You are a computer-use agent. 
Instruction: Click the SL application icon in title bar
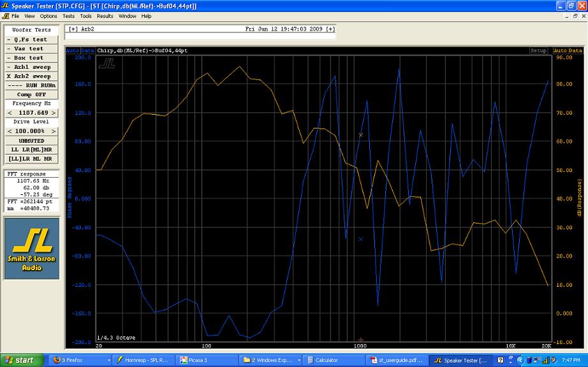pyautogui.click(x=5, y=6)
